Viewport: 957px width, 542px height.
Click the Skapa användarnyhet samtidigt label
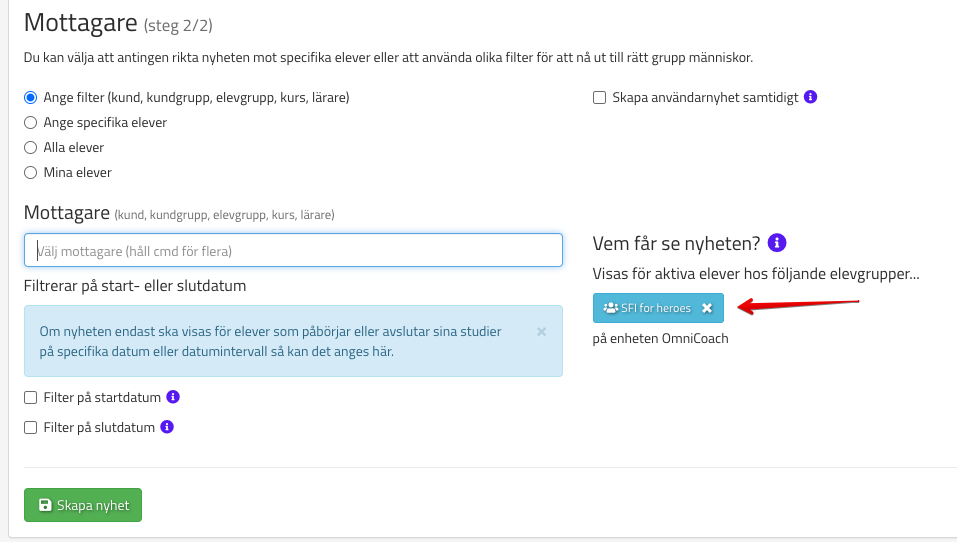point(705,97)
